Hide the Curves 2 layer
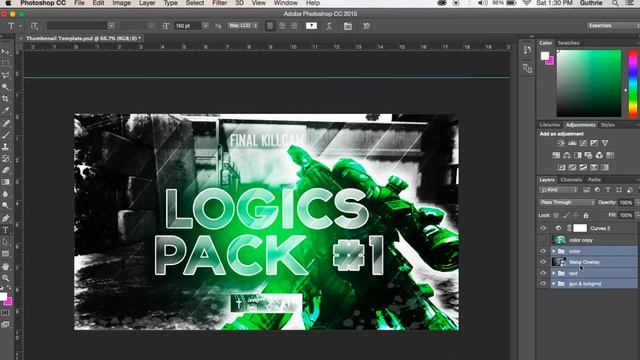640x360 pixels. 543,228
